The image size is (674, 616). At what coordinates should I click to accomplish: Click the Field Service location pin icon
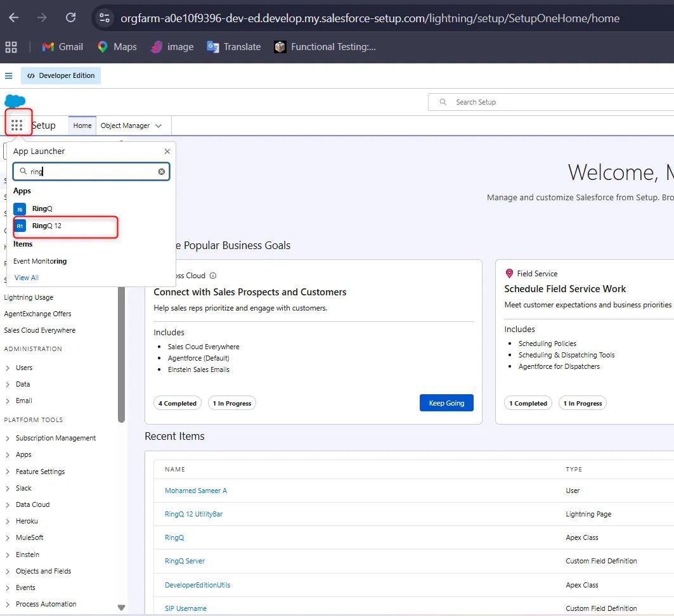(509, 274)
